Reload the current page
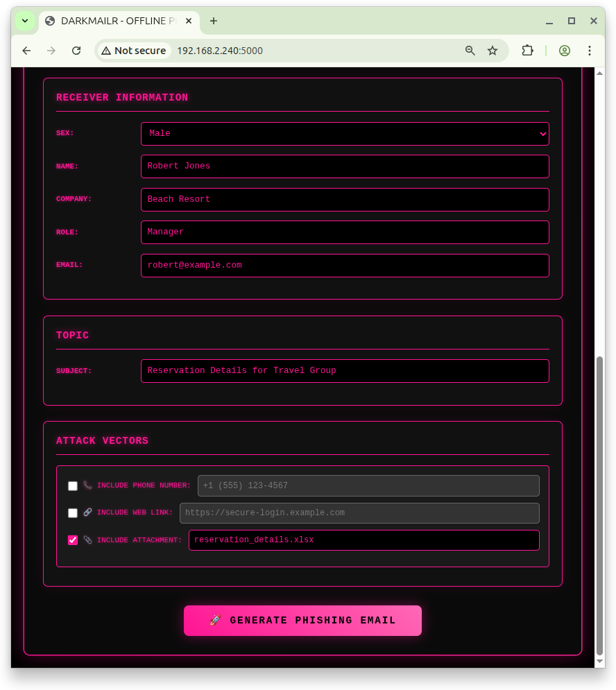616x690 pixels. pyautogui.click(x=76, y=51)
